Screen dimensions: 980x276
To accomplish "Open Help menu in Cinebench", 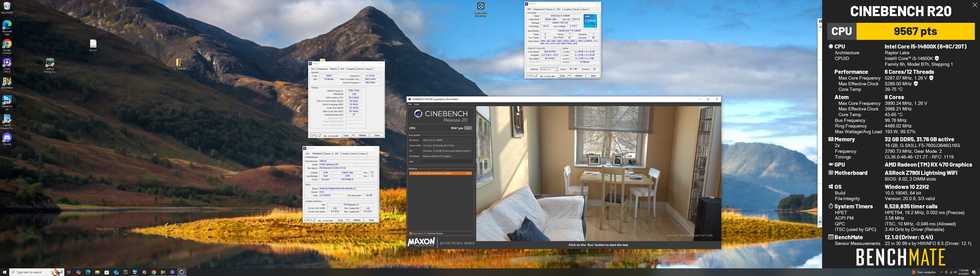I will (x=416, y=104).
